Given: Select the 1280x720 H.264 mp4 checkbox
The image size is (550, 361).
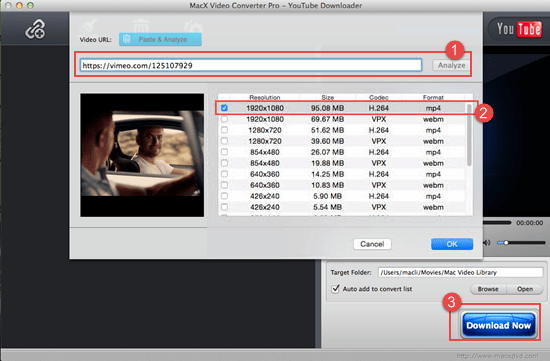Looking at the screenshot, I should click(224, 130).
